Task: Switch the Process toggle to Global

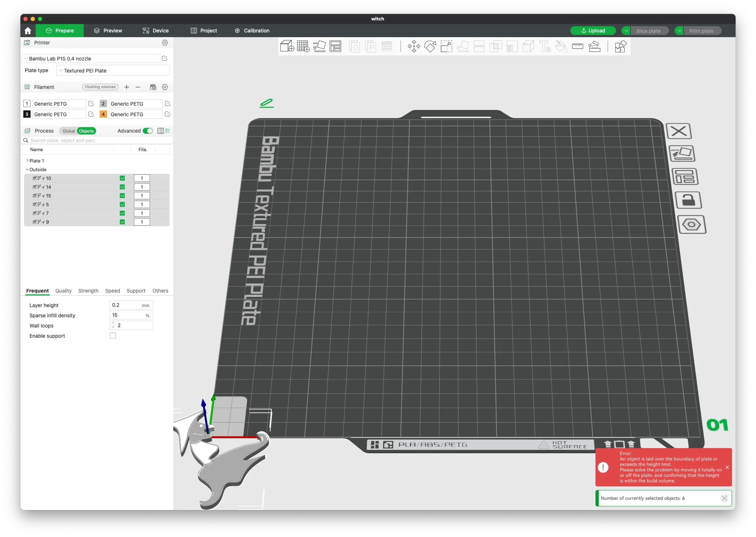Action: [x=68, y=131]
